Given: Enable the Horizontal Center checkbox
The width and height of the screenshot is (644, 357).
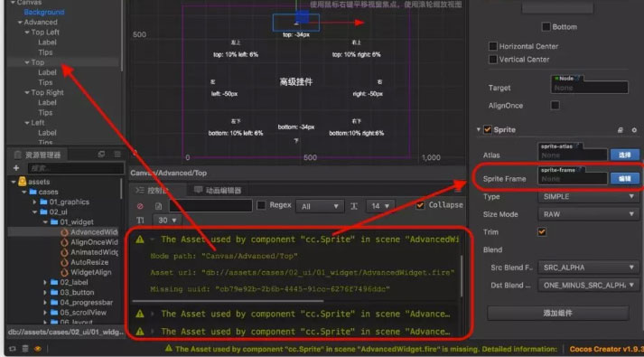Looking at the screenshot, I should click(493, 46).
